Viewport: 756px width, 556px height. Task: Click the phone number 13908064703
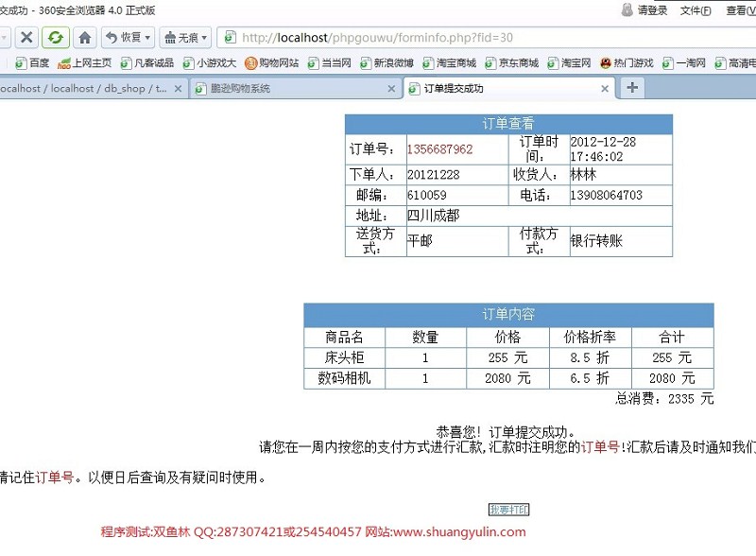pyautogui.click(x=607, y=195)
